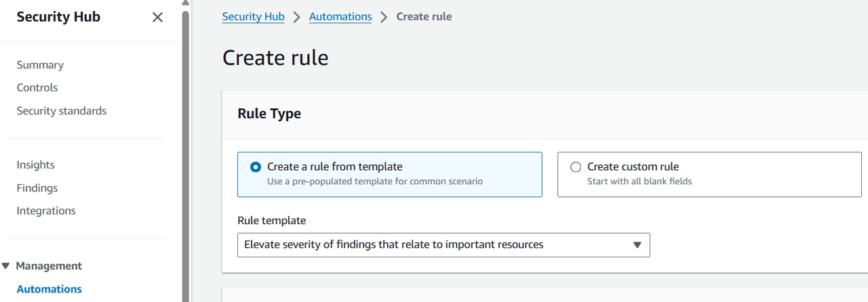Open Summary in the sidebar
The width and height of the screenshot is (868, 302).
click(40, 65)
